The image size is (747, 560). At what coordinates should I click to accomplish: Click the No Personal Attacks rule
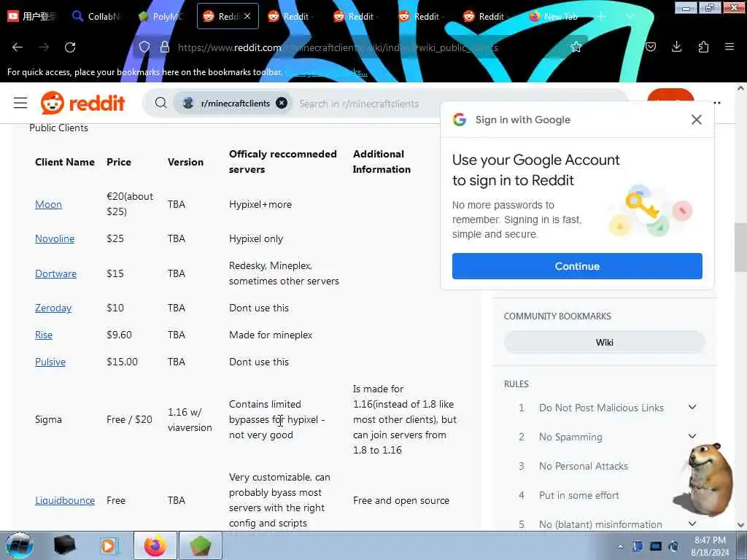(x=583, y=466)
